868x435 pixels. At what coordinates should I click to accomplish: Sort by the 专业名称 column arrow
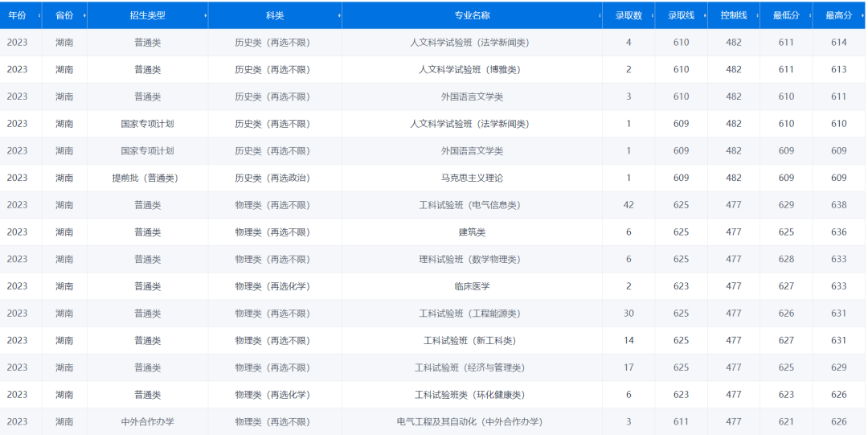pyautogui.click(x=600, y=16)
